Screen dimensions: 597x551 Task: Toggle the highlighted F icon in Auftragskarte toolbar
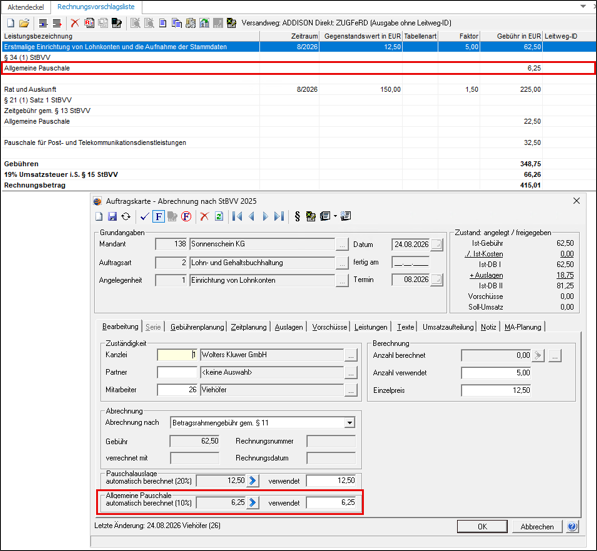point(158,217)
